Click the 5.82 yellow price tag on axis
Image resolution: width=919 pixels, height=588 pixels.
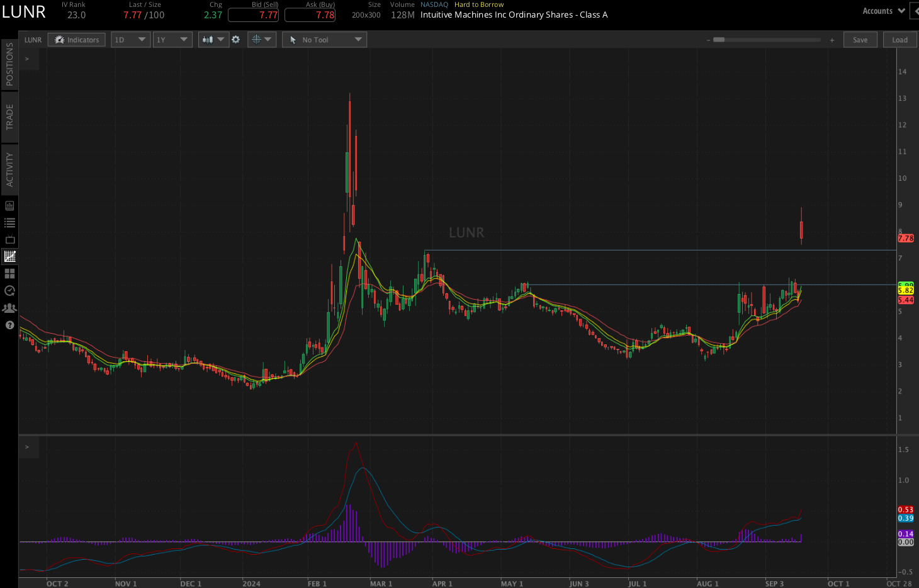click(x=906, y=290)
